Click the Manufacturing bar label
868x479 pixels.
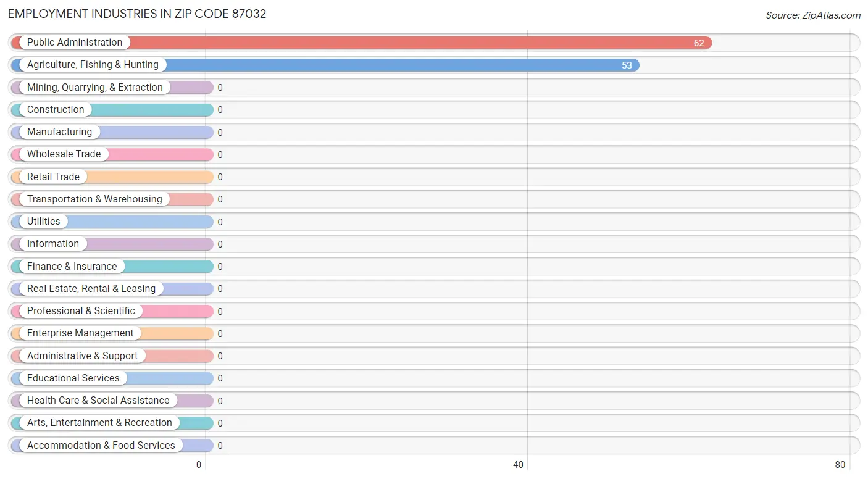point(59,132)
